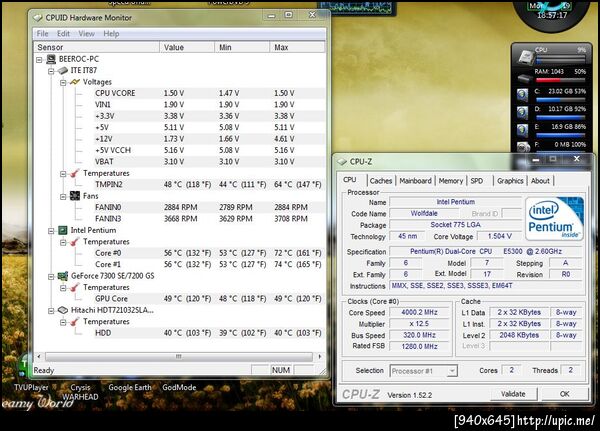Select the CPU VCORE row

click(x=210, y=93)
